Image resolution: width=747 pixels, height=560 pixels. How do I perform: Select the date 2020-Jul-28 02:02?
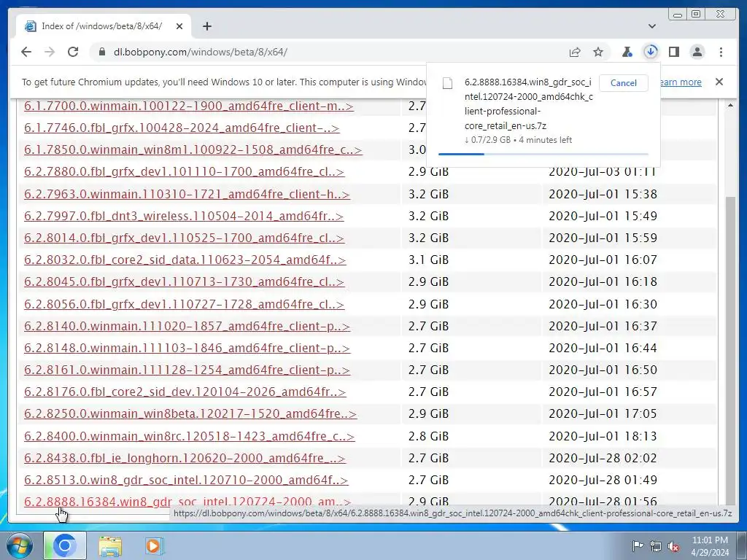[x=603, y=458]
